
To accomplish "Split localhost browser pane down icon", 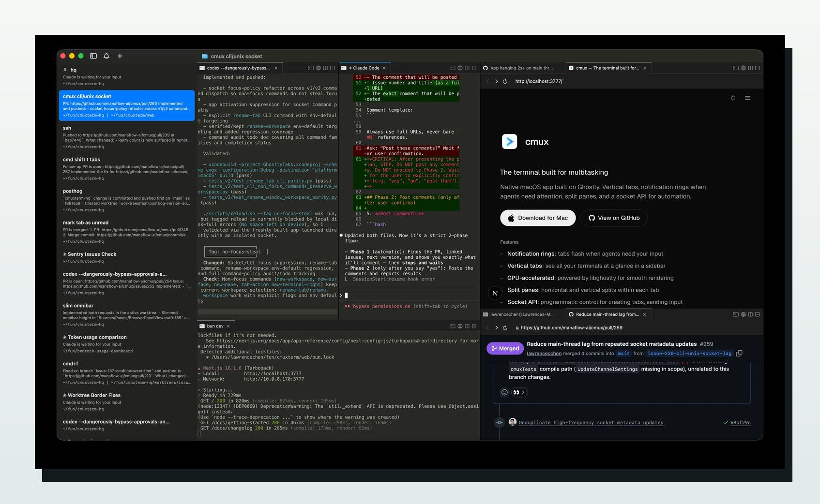I will pos(757,68).
